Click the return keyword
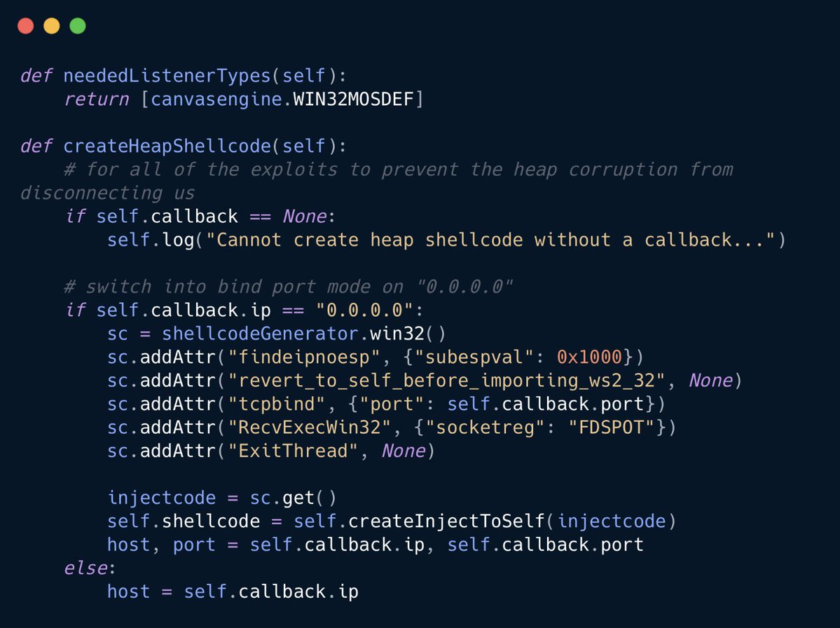Image resolution: width=840 pixels, height=628 pixels. [96, 99]
